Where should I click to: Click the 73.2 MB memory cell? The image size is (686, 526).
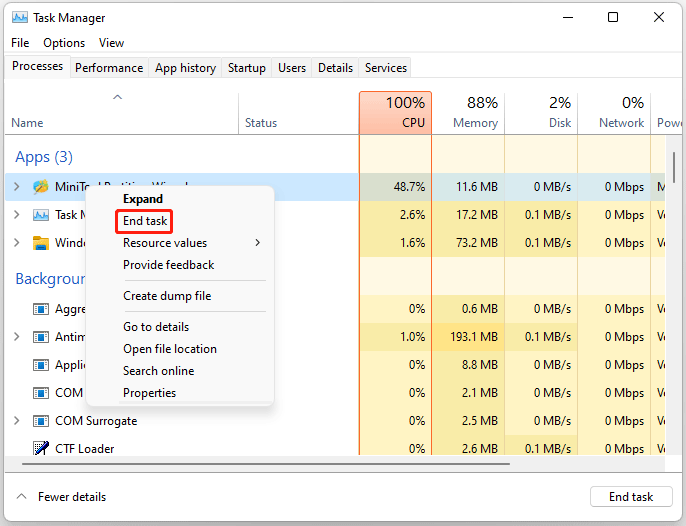pyautogui.click(x=468, y=243)
